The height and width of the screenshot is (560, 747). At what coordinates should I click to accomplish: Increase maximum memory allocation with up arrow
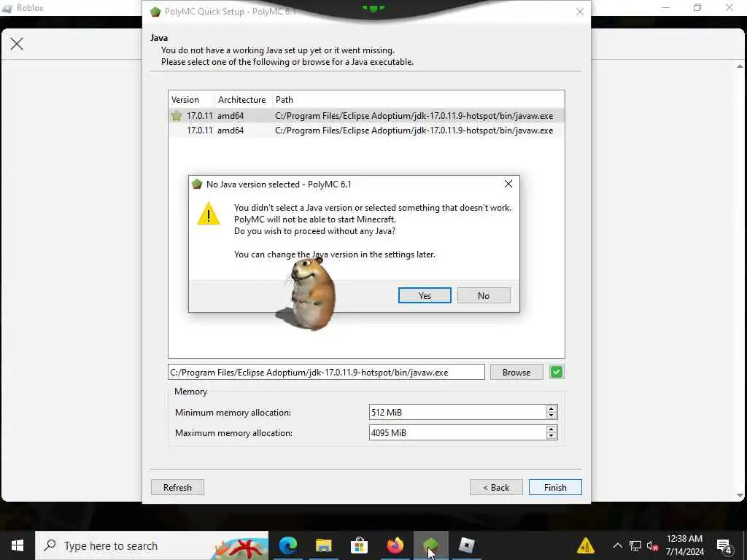[x=551, y=429]
